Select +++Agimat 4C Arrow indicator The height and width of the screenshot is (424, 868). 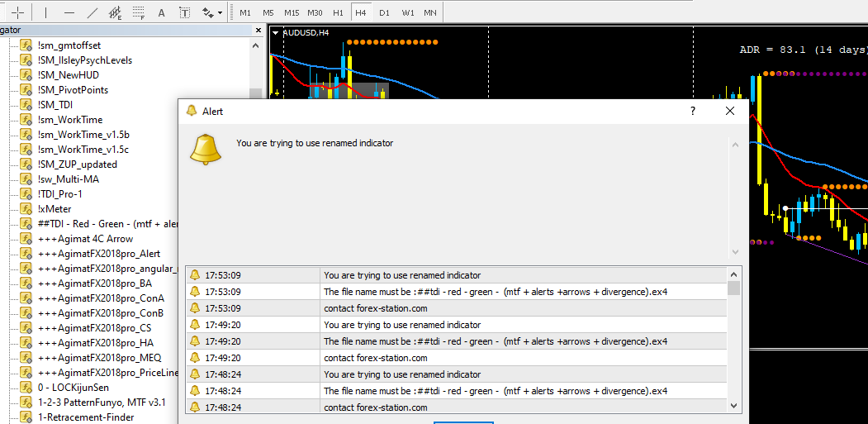click(x=86, y=239)
